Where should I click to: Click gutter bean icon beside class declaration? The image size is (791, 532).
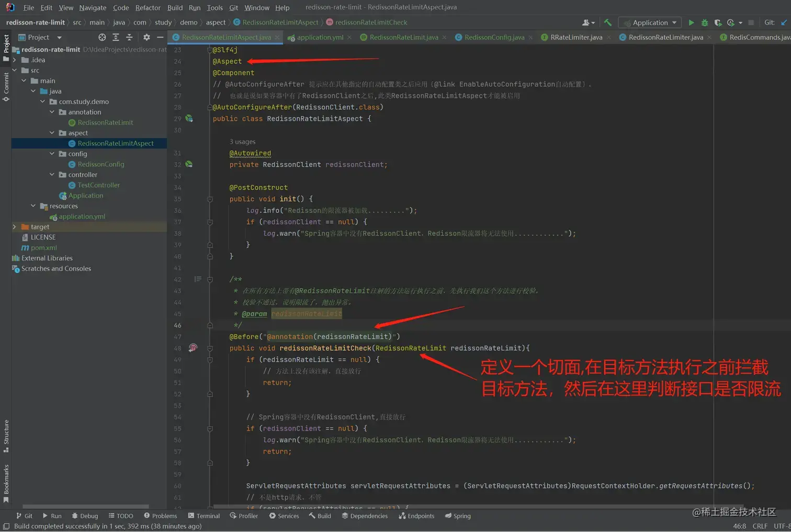189,119
